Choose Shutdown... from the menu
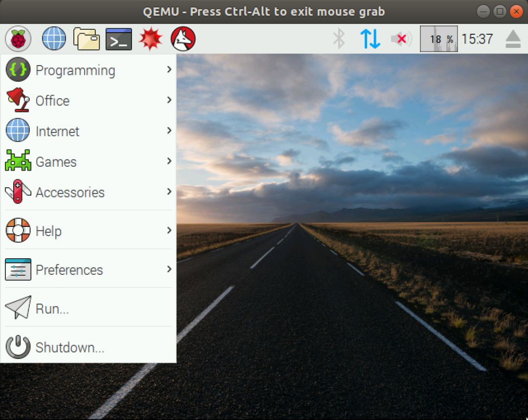Screen dimensions: 528x420 [88, 347]
